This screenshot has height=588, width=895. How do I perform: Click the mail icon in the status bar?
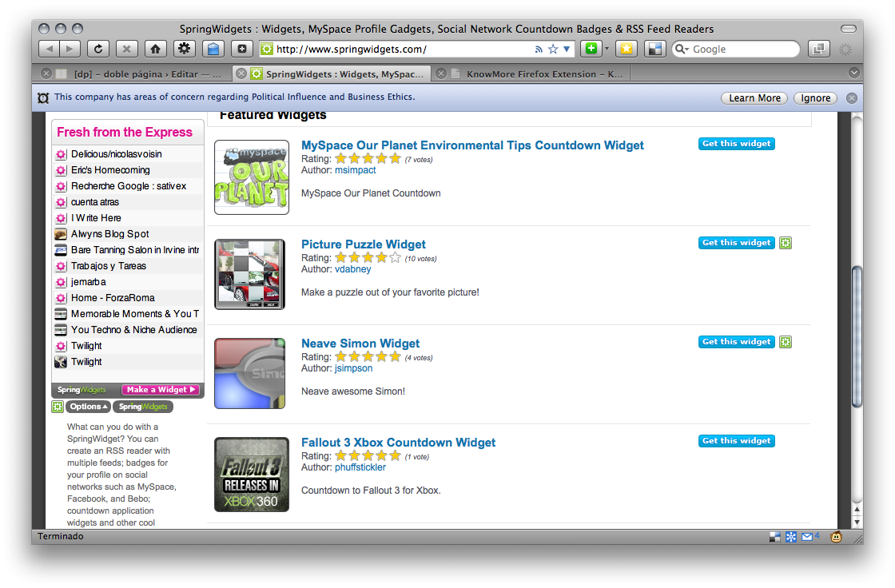[807, 537]
